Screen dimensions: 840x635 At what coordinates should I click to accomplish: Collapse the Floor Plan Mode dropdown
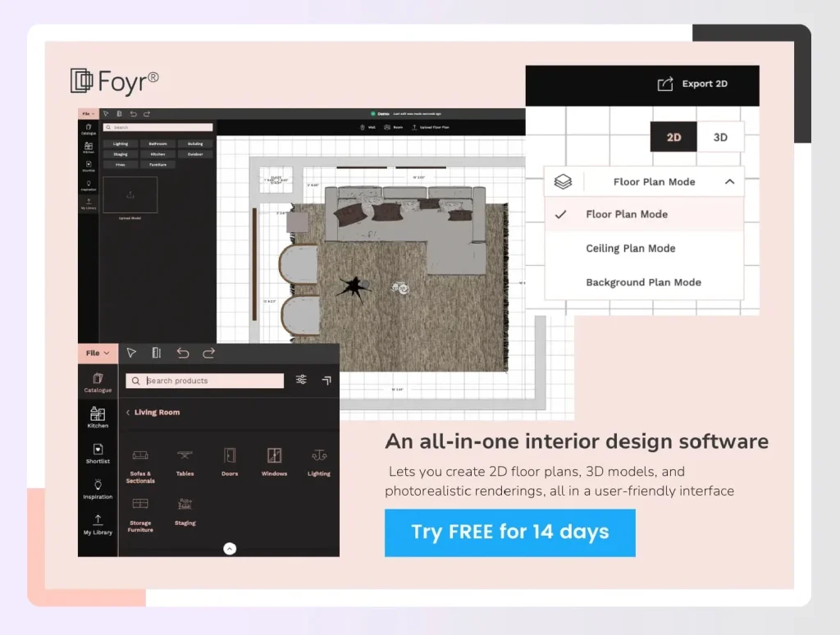point(729,181)
